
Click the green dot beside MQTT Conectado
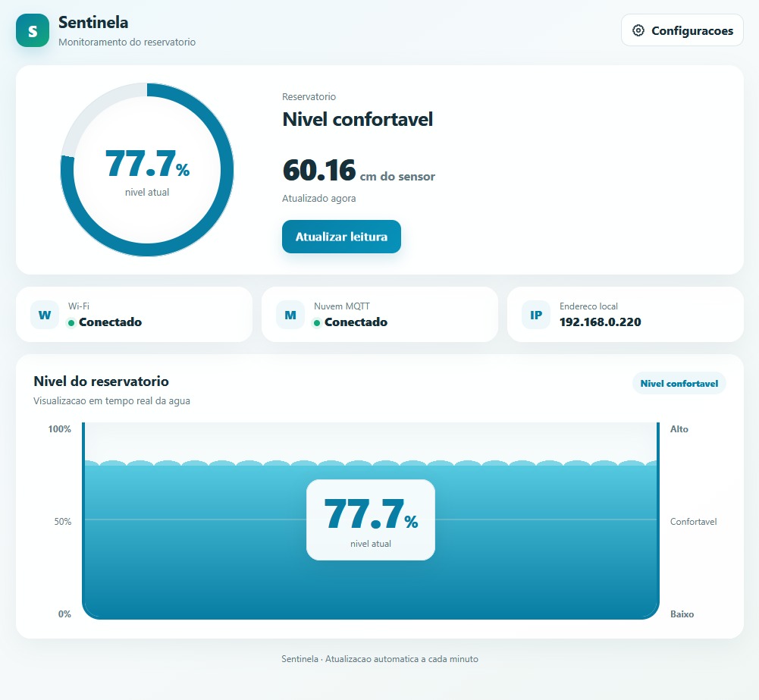317,323
